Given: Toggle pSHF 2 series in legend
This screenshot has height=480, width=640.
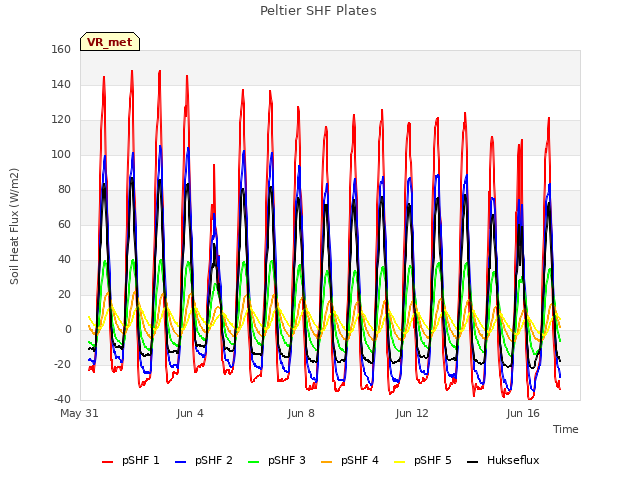Looking at the screenshot, I should [204, 461].
